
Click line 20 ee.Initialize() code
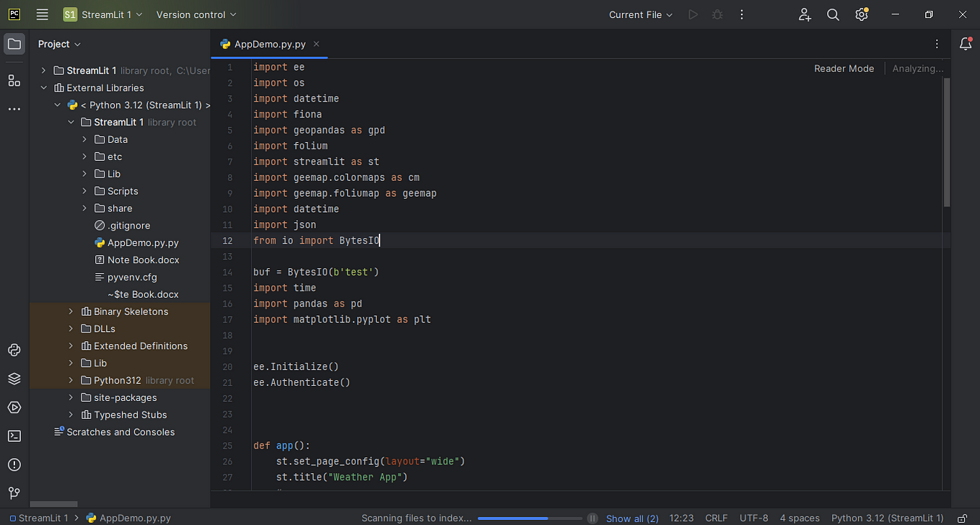(296, 366)
